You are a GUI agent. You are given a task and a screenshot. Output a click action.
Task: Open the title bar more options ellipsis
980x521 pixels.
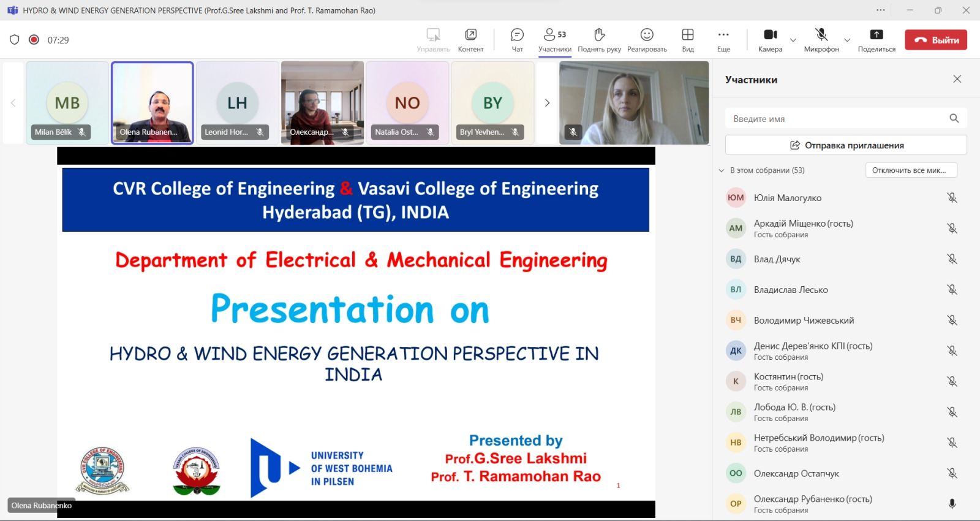coord(881,10)
